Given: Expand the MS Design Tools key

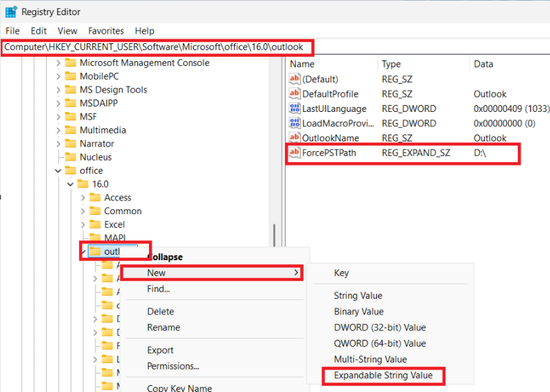Looking at the screenshot, I should (x=58, y=90).
